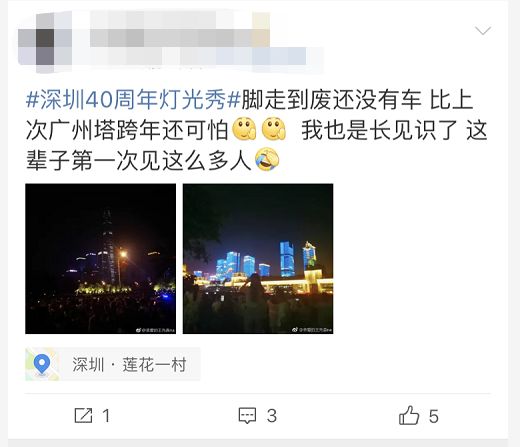Click the comment speech bubble icon
Viewport: 520px width, 447px height.
point(247,416)
